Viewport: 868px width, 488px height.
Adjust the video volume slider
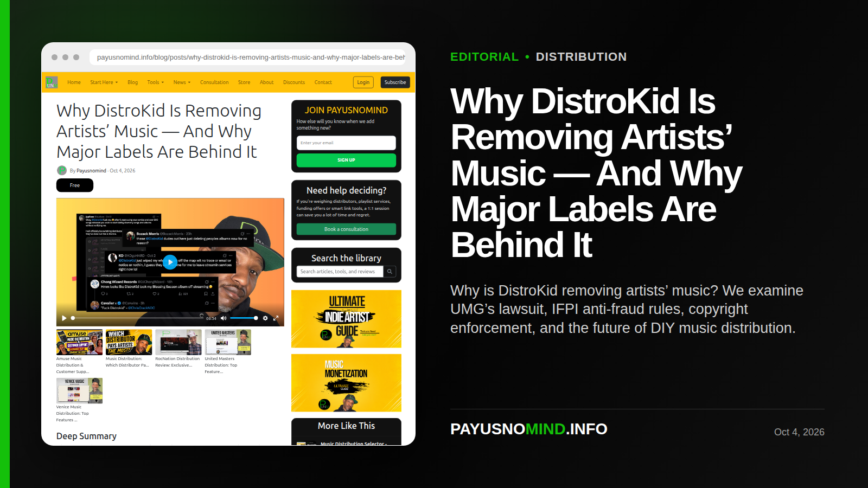pos(244,318)
